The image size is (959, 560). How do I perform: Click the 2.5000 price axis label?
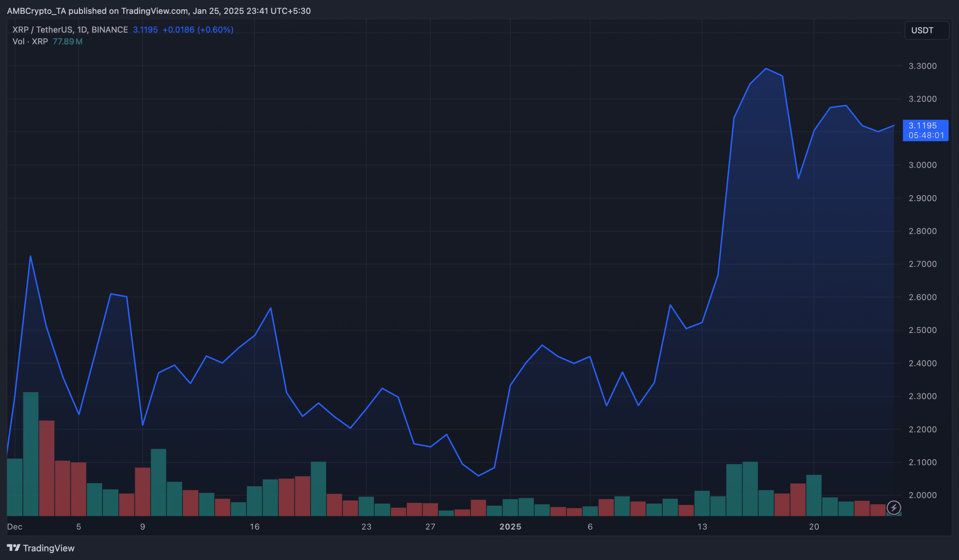922,330
